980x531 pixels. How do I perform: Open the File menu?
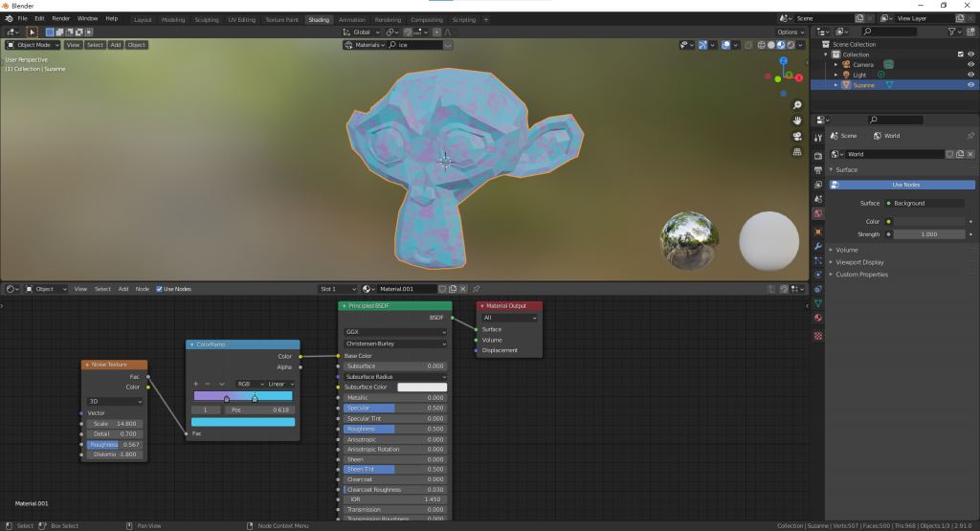(23, 19)
